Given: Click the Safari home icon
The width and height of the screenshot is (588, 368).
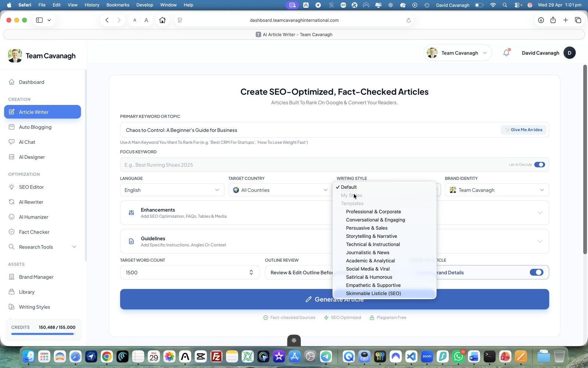Looking at the screenshot, I should coord(162,20).
